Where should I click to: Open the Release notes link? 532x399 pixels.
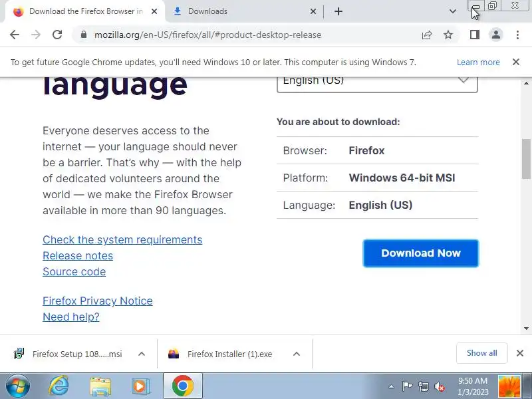pyautogui.click(x=78, y=255)
